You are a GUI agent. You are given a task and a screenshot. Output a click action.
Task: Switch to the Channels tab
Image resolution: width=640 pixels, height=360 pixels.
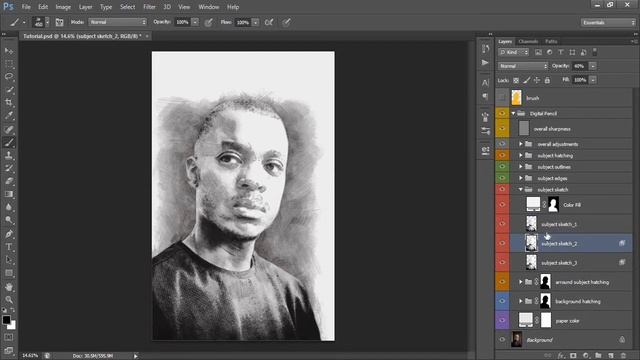[528, 42]
